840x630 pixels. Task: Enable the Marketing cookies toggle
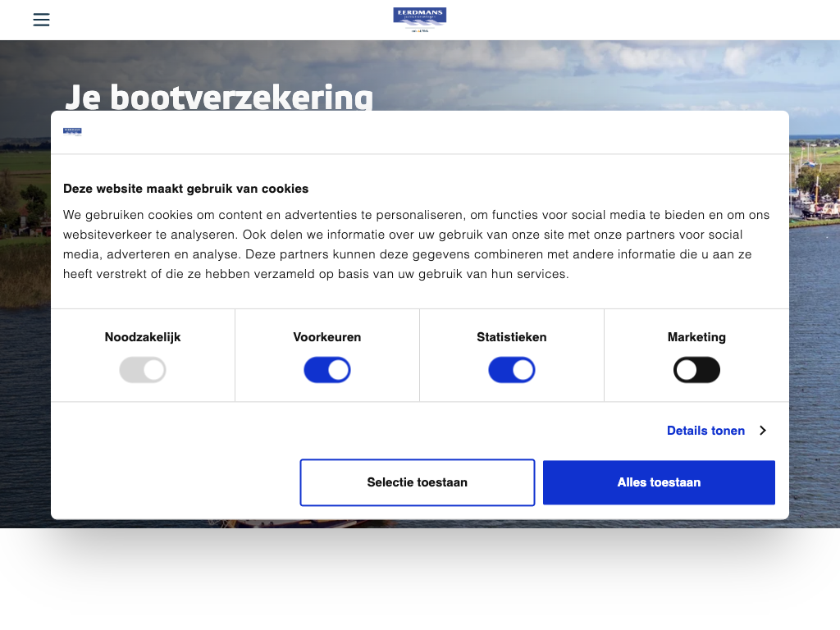(696, 370)
